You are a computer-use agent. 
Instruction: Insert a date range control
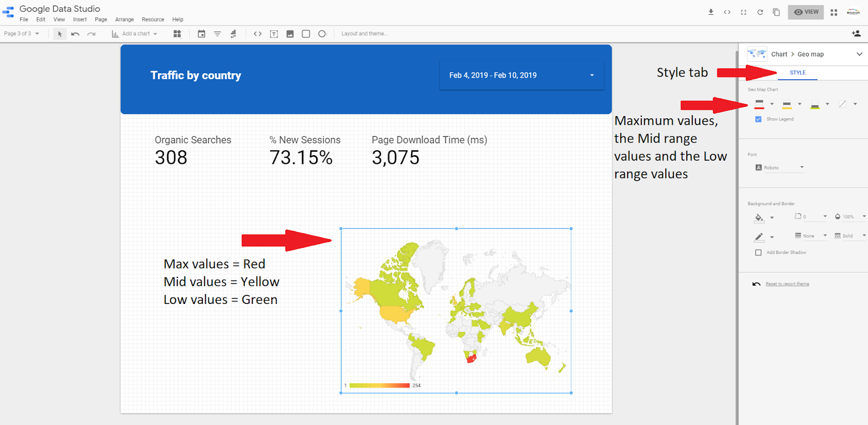click(x=201, y=34)
